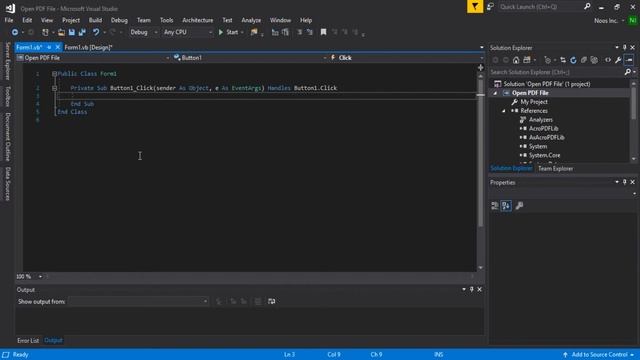
Task: Click the Open File folder icon
Action: pos(61,32)
